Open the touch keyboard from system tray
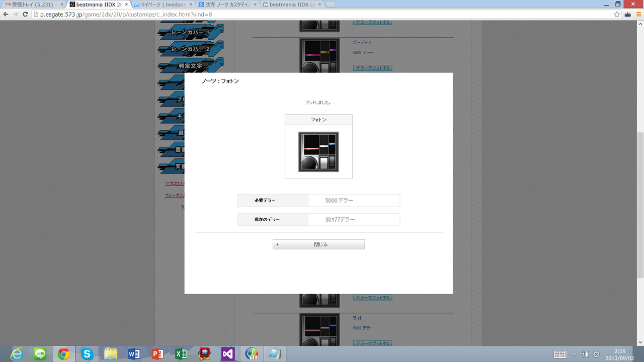The width and height of the screenshot is (644, 362). 560,354
